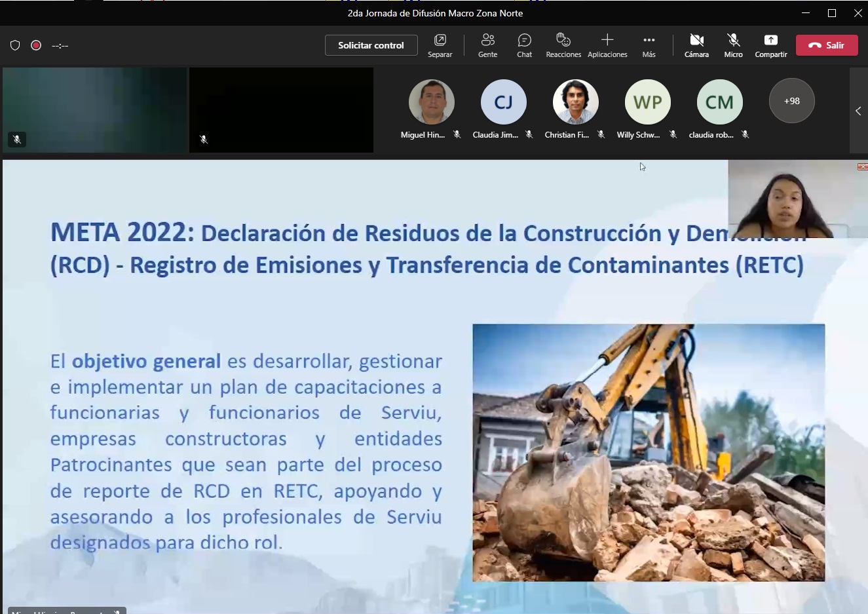Open the Separar pop-out option
868x614 pixels.
[x=440, y=46]
